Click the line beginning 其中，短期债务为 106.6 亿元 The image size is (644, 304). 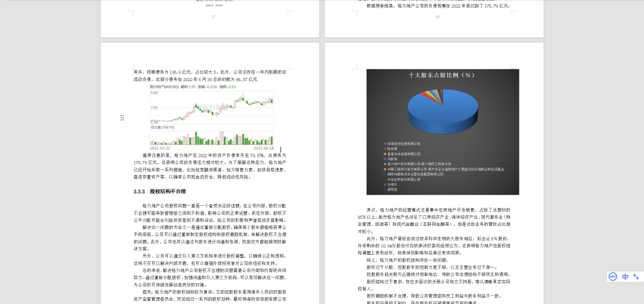click(x=210, y=72)
